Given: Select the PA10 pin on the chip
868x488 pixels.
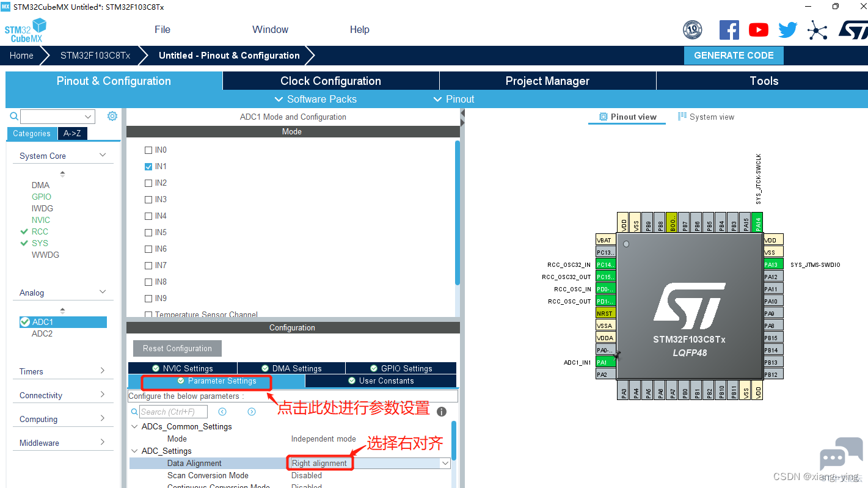Looking at the screenshot, I should pyautogui.click(x=773, y=301).
